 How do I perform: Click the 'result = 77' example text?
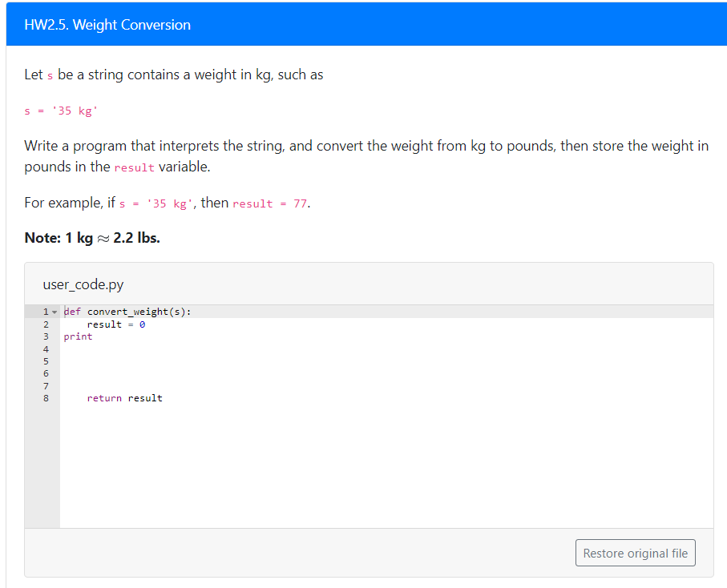(x=269, y=203)
